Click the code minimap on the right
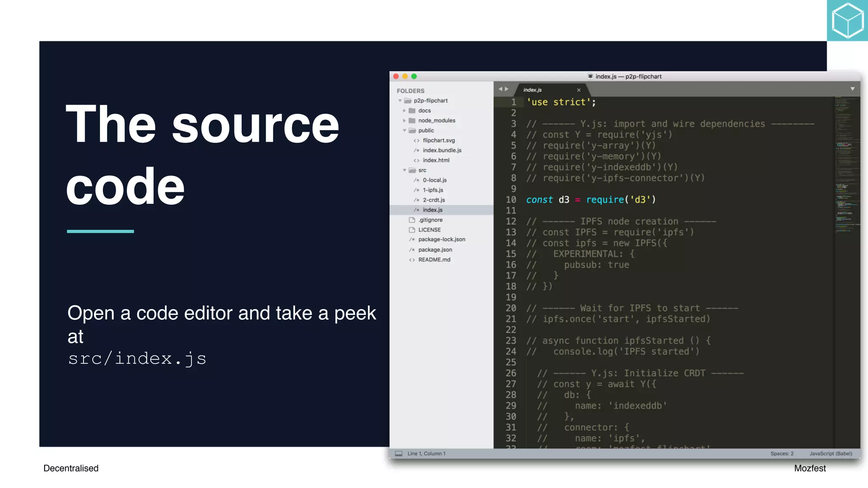This screenshot has height=488, width=868. (847, 165)
